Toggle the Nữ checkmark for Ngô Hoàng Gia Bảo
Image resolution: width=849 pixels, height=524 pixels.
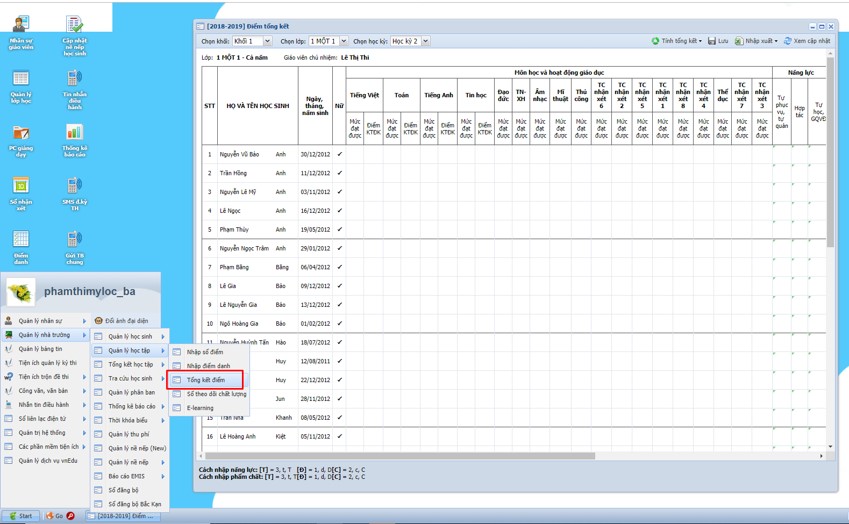pos(340,324)
